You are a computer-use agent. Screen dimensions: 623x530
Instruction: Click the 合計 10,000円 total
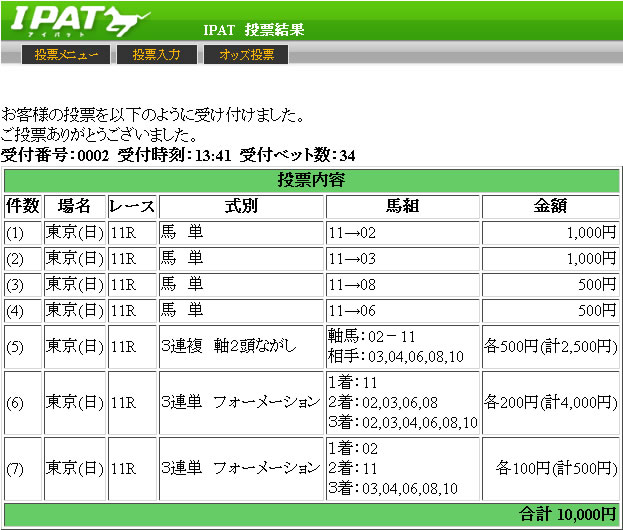[567, 515]
